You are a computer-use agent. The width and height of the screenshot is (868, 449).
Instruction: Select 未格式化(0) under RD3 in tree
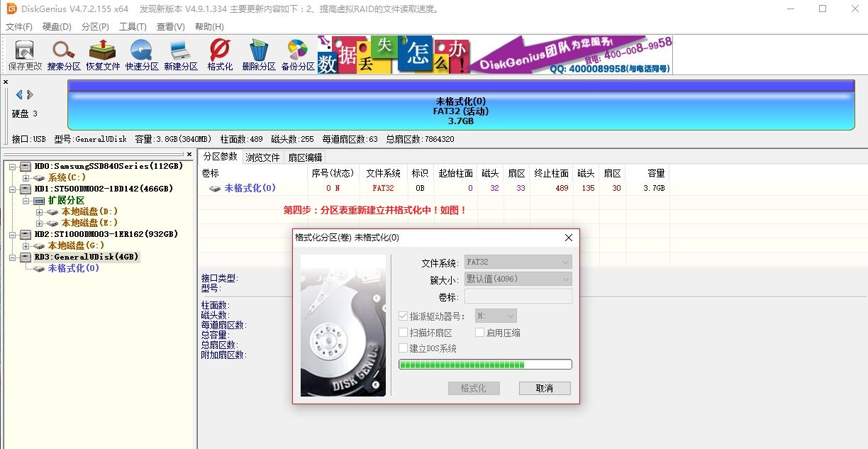point(74,268)
